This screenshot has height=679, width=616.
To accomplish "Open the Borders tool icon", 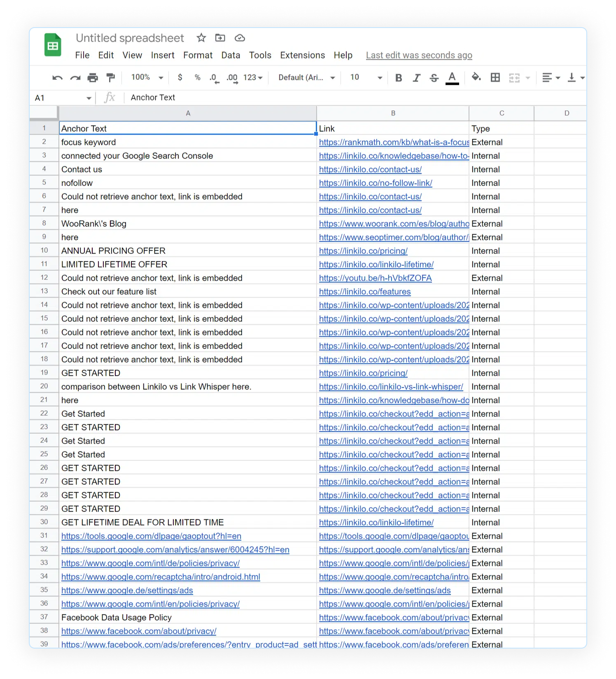I will pos(495,77).
